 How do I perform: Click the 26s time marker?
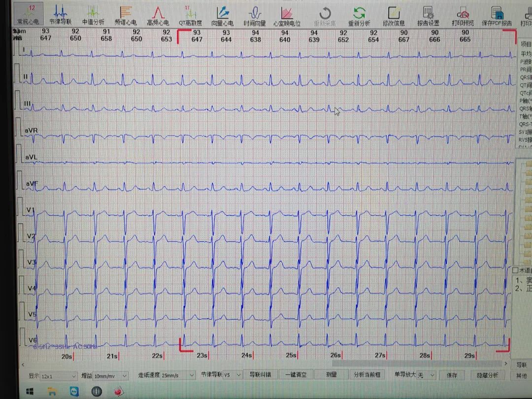pos(335,355)
